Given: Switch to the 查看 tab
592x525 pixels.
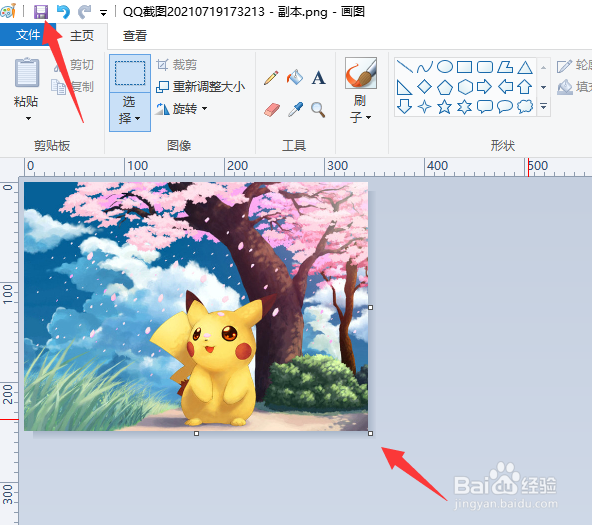Looking at the screenshot, I should pyautogui.click(x=134, y=35).
